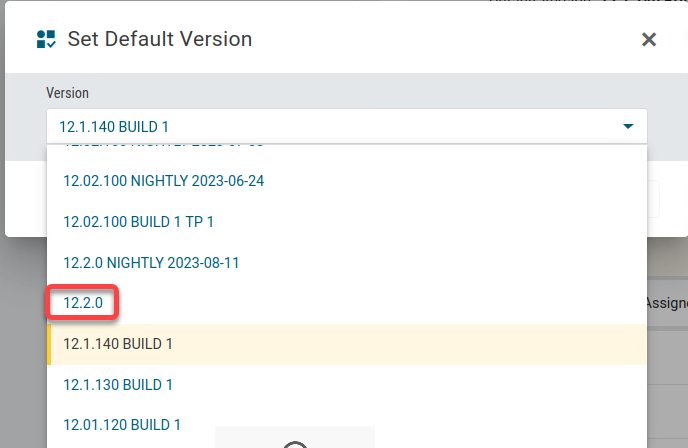Screen dimensions: 688x448
Task: Click the Assignee column header behind the dialog
Action: click(x=666, y=302)
